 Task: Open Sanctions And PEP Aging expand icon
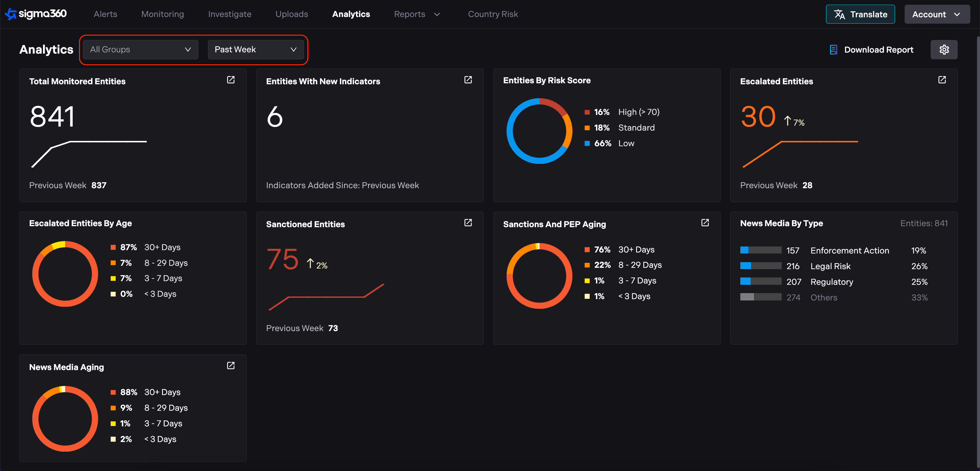(x=705, y=223)
